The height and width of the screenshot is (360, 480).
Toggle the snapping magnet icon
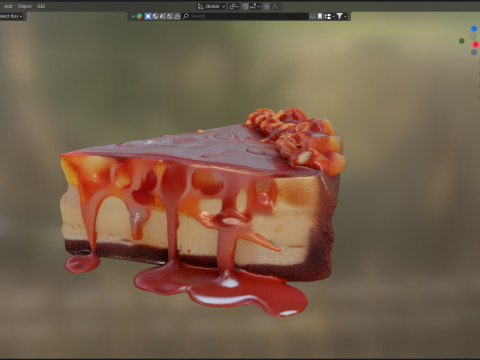[246, 6]
